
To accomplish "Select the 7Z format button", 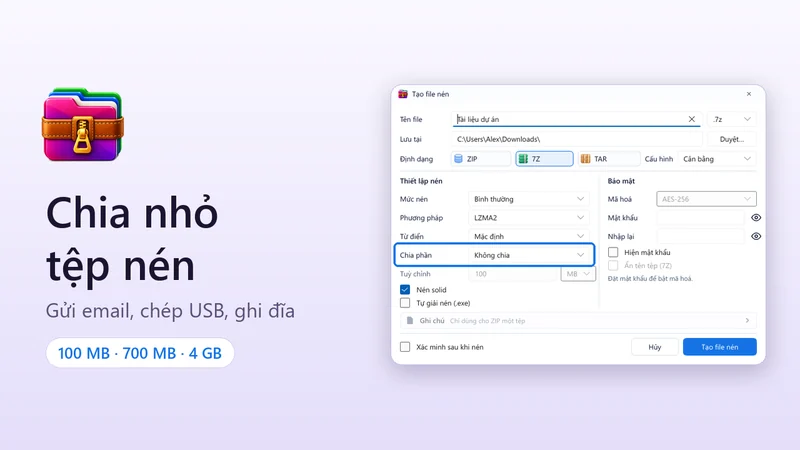I will [x=544, y=159].
